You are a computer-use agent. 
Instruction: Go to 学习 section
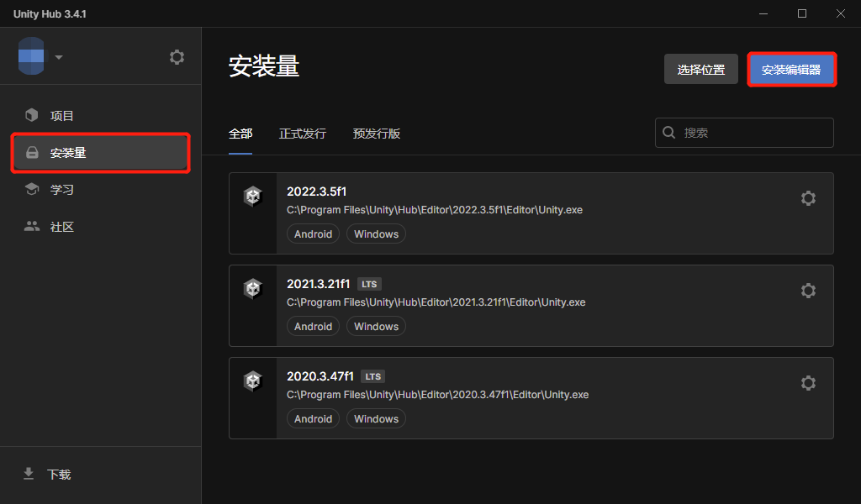click(x=101, y=190)
